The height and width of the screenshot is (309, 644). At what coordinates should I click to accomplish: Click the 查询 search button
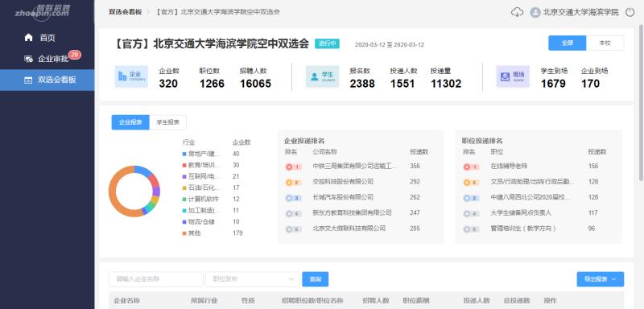(x=315, y=279)
